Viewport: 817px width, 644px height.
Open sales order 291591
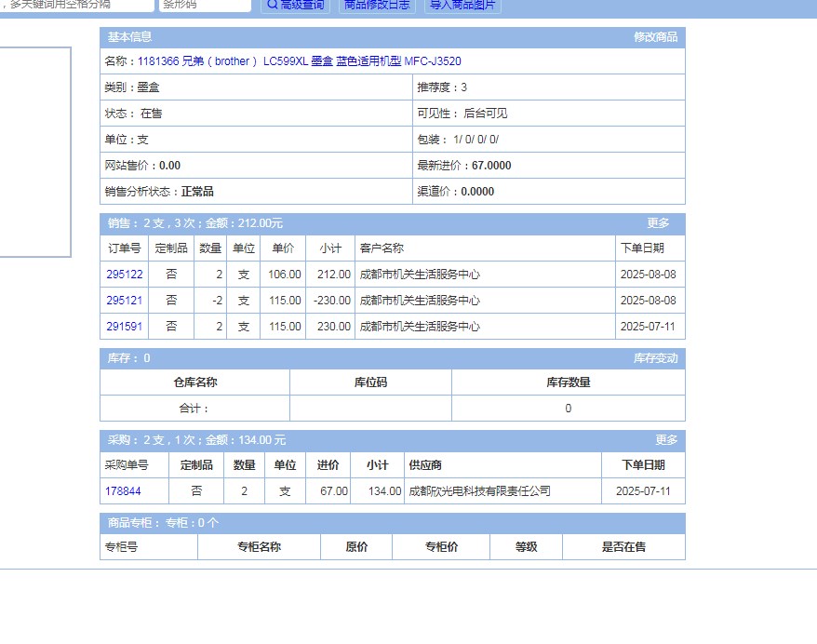(x=125, y=327)
